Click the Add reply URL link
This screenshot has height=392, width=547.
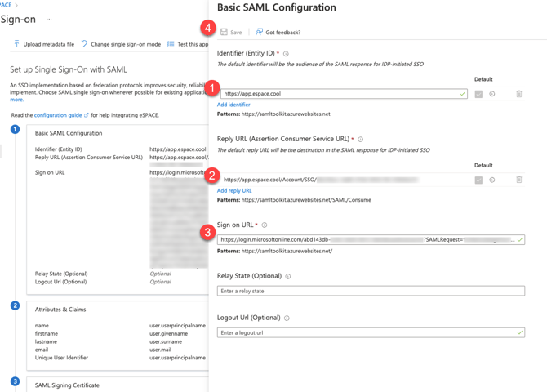pyautogui.click(x=234, y=190)
